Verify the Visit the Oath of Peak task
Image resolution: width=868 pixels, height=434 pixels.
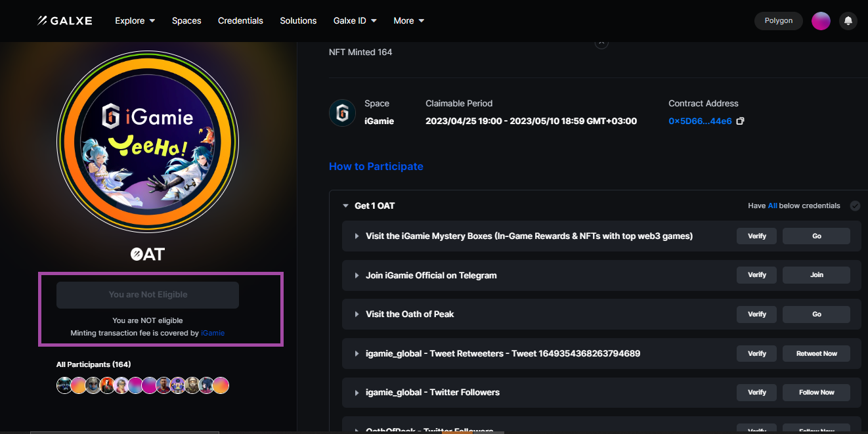(x=756, y=315)
